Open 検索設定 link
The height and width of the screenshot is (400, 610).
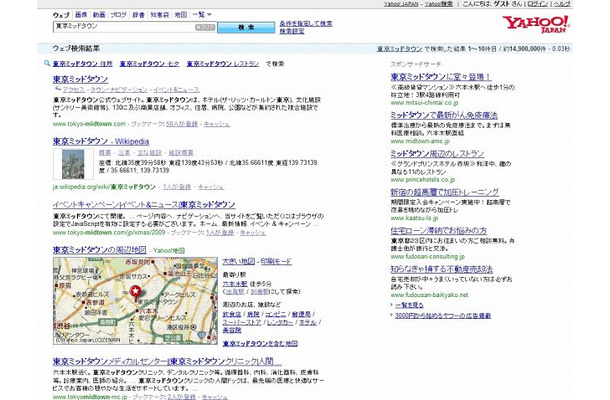pos(292,31)
